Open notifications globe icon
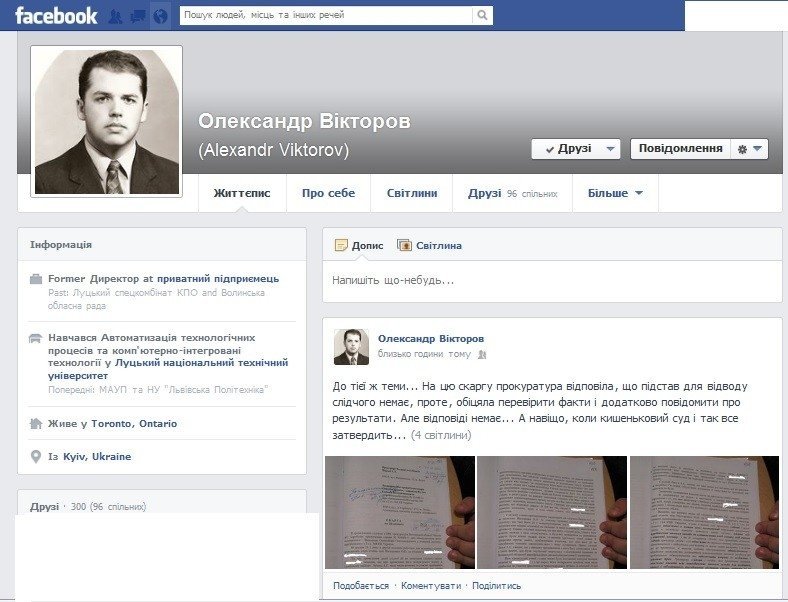788x602 pixels. point(160,17)
